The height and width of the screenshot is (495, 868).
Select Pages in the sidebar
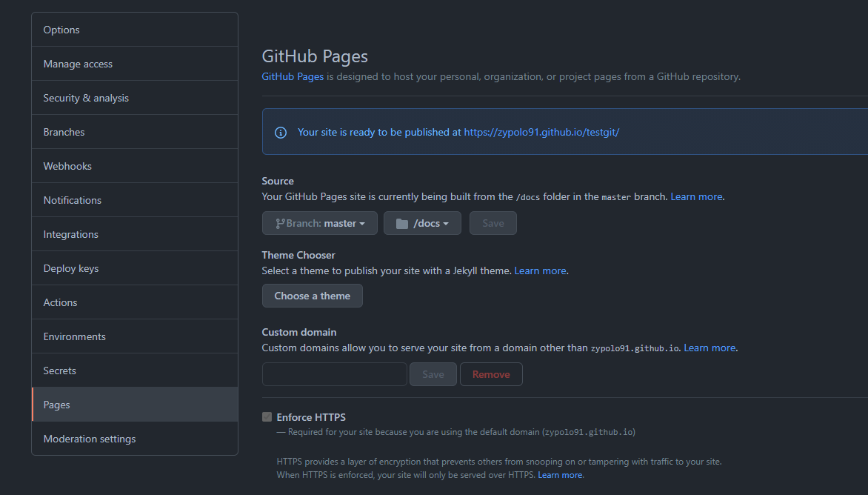tap(135, 405)
